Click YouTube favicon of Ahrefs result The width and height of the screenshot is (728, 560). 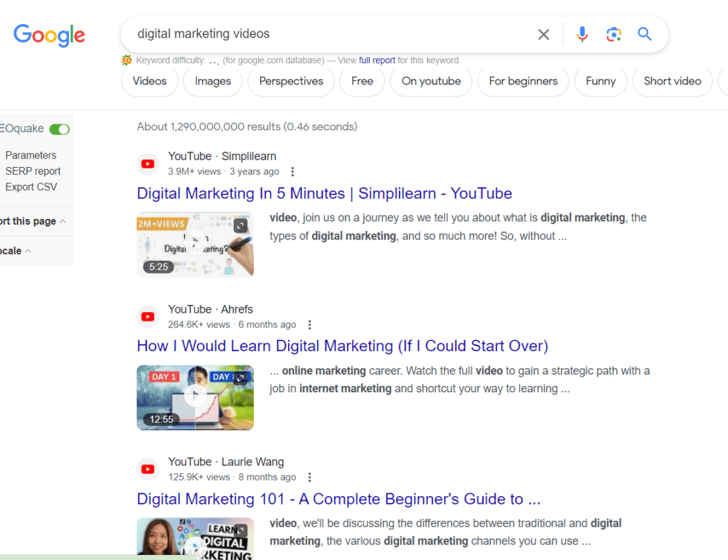point(148,317)
